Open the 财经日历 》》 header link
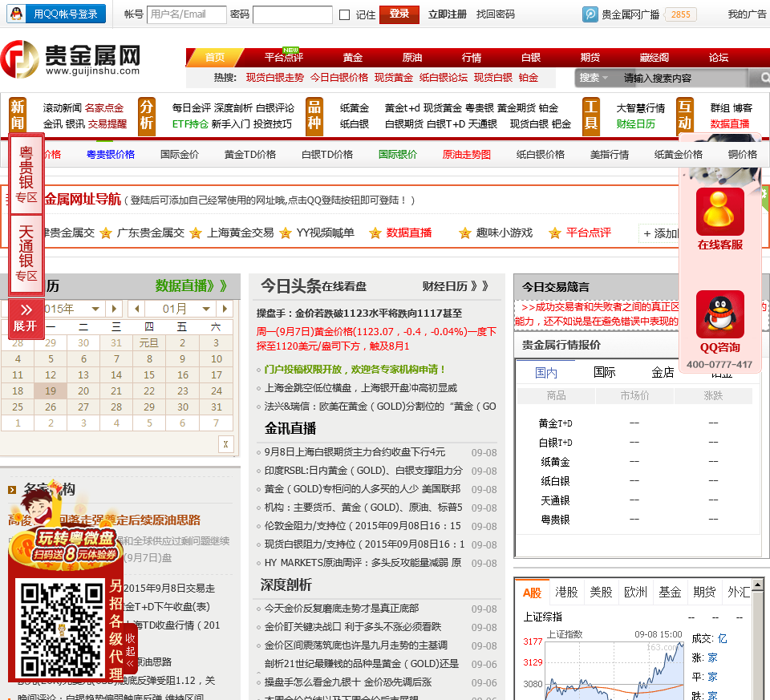 pyautogui.click(x=456, y=286)
